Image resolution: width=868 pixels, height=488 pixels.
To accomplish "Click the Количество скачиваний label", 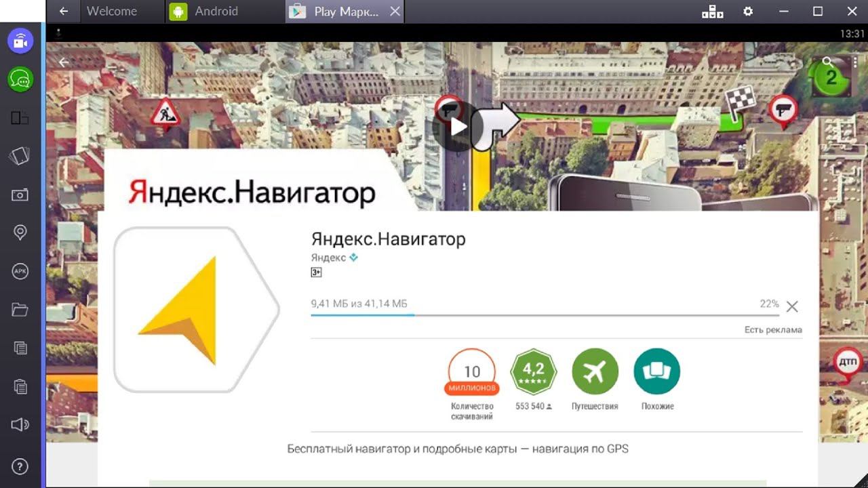I will point(472,411).
